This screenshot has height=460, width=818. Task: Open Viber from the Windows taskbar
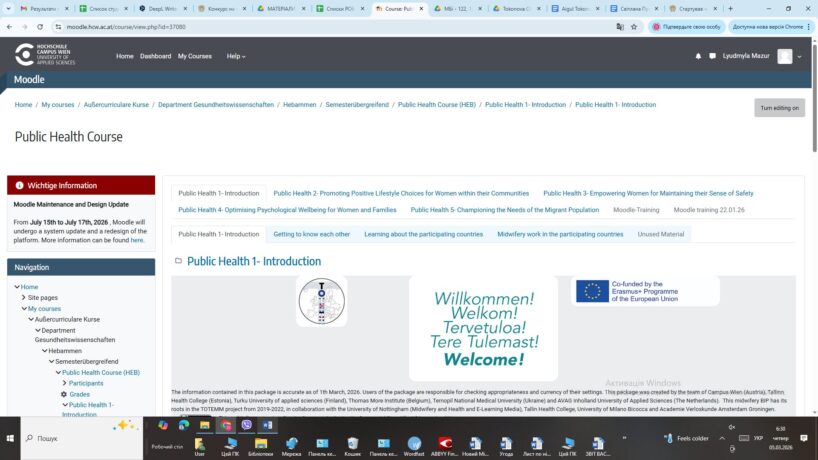247,425
